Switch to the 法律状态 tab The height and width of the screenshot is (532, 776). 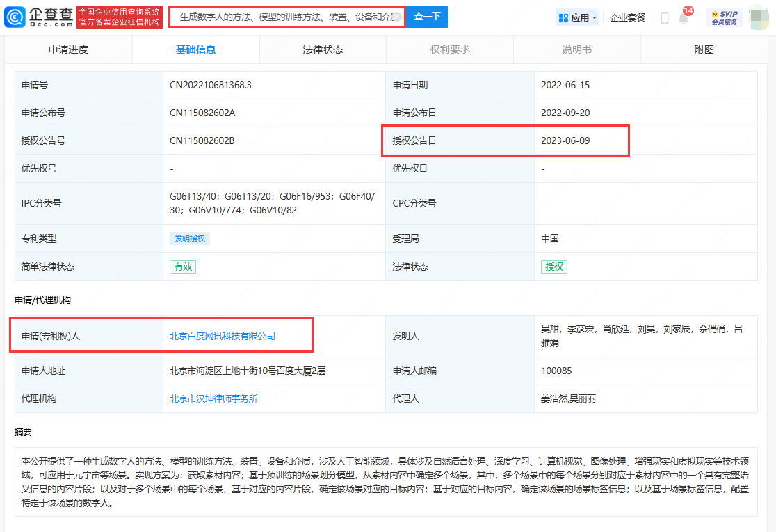click(x=323, y=49)
